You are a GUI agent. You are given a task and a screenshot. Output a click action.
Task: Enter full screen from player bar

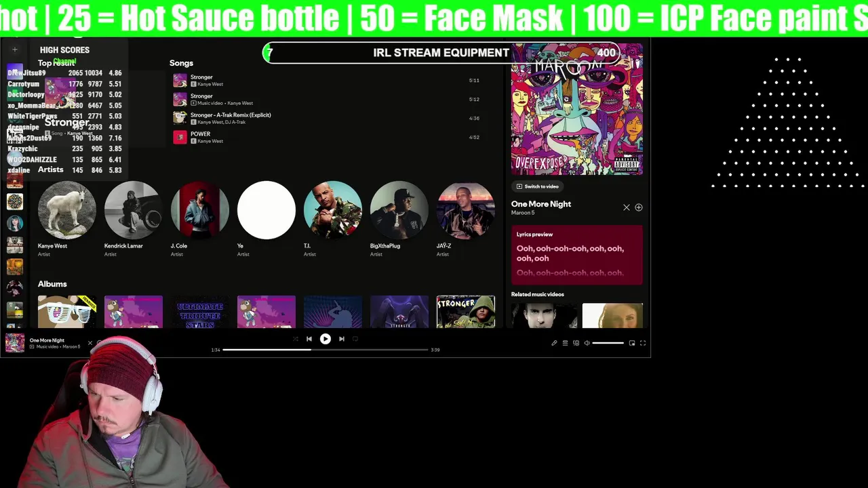(643, 343)
